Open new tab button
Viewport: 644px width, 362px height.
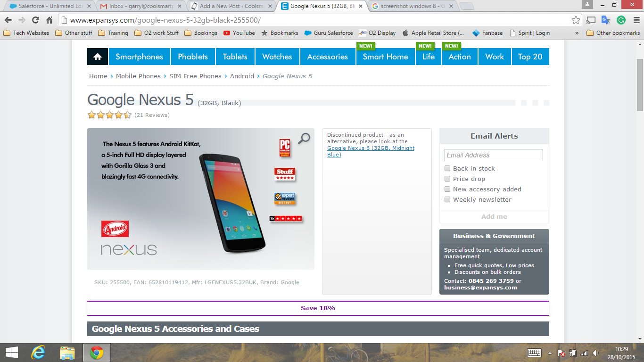point(467,7)
